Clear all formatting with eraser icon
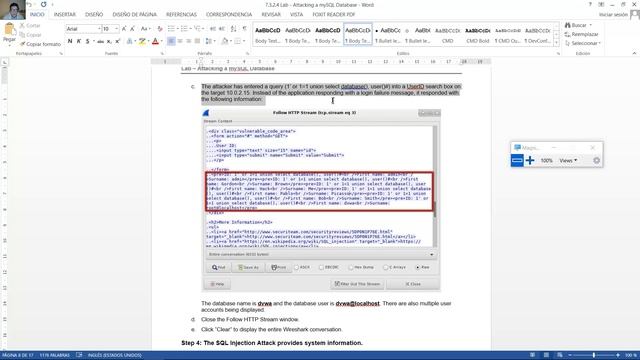640x360 pixels. [x=160, y=29]
